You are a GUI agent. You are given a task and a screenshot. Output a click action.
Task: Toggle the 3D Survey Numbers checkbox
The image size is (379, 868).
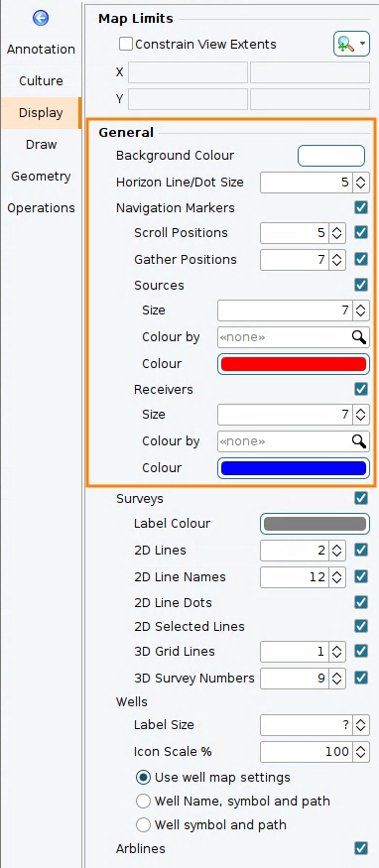[x=361, y=677]
